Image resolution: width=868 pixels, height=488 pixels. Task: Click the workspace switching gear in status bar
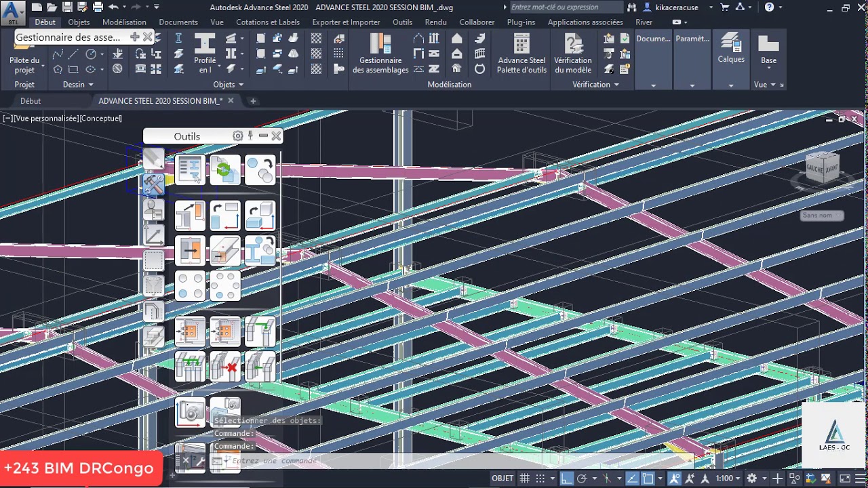tap(751, 479)
